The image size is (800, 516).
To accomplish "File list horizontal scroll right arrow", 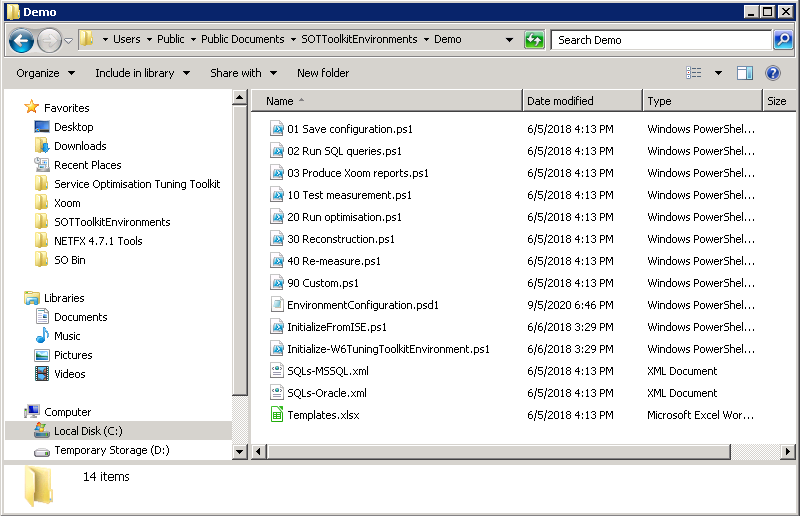I will coord(788,451).
